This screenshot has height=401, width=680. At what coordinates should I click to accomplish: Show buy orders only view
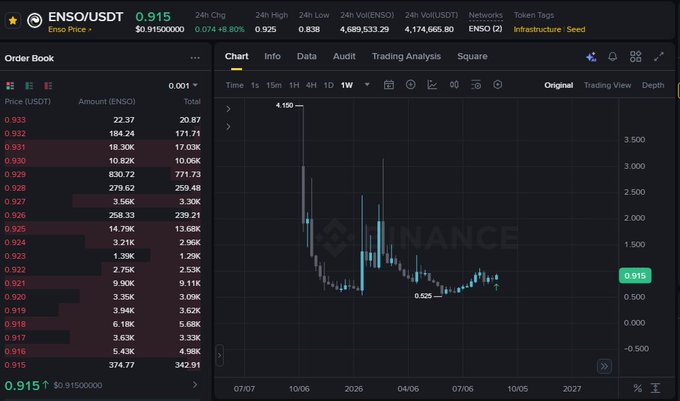(x=29, y=85)
